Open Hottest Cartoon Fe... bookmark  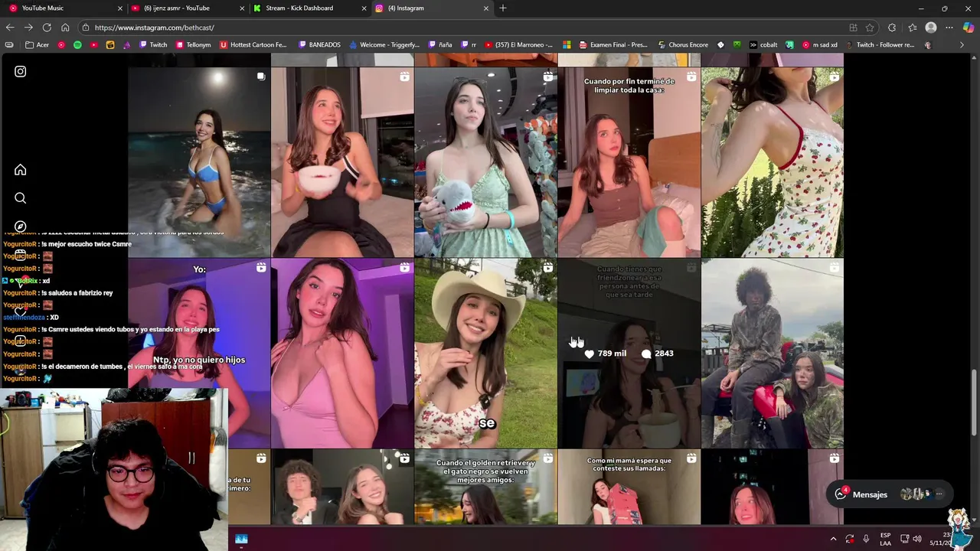point(253,45)
